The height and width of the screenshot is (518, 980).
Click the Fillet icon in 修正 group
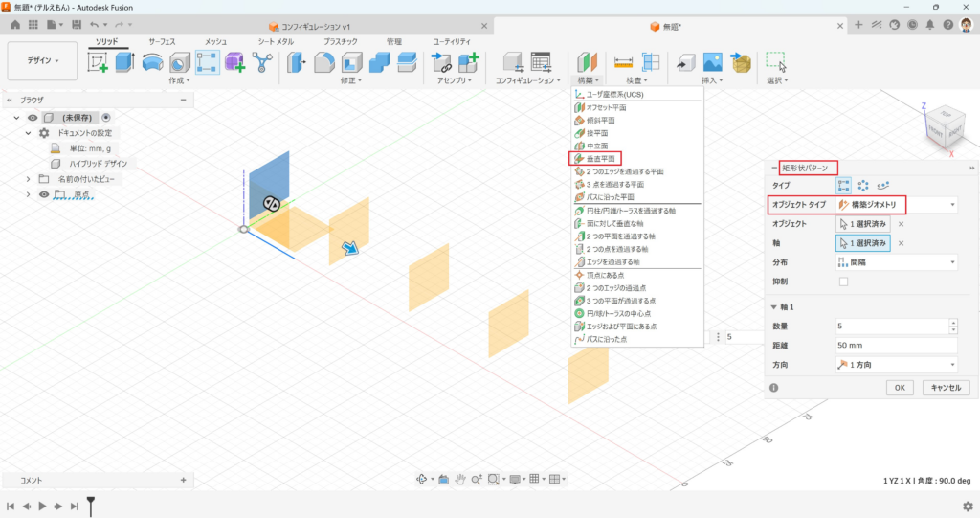point(324,62)
